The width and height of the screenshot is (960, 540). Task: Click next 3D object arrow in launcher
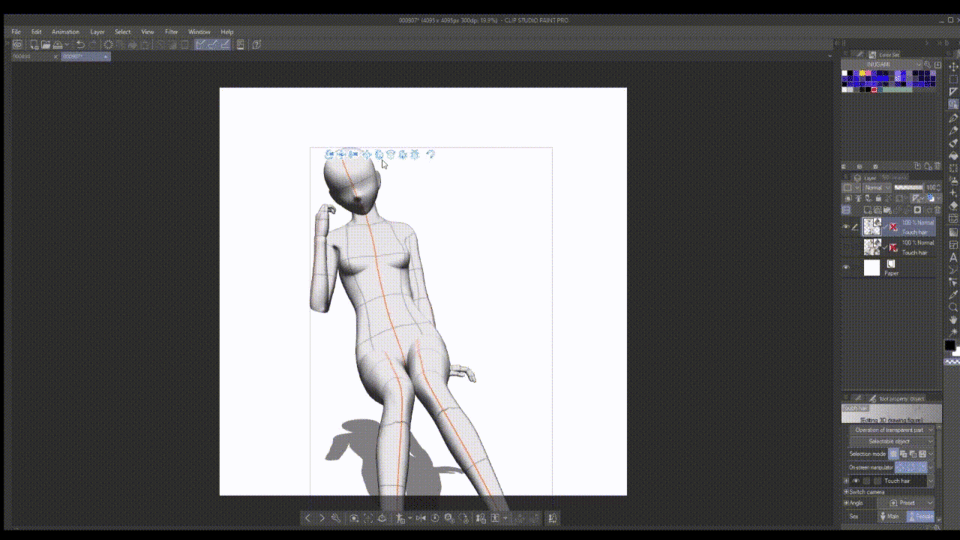[x=322, y=518]
